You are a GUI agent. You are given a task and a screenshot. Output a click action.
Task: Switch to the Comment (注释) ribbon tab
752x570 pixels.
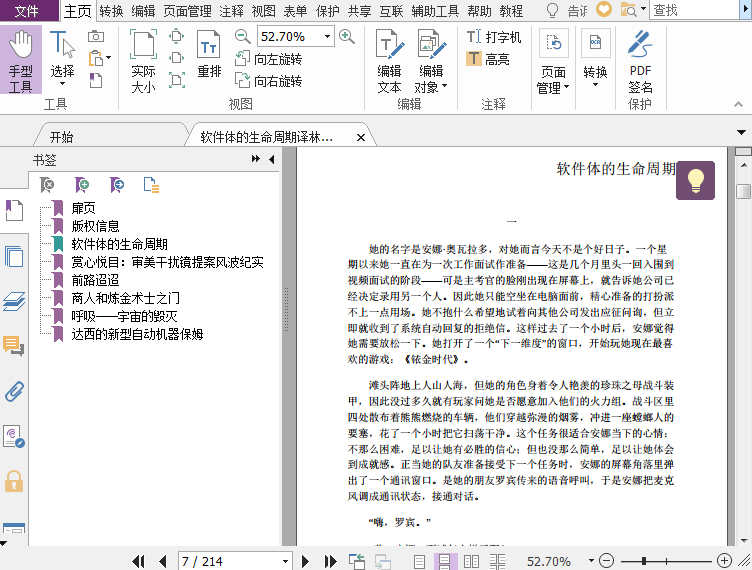[231, 11]
